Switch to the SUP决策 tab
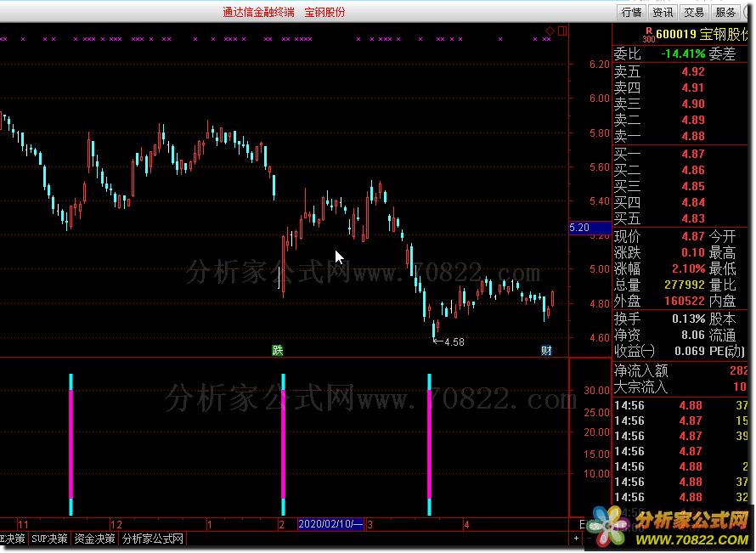 (49, 539)
